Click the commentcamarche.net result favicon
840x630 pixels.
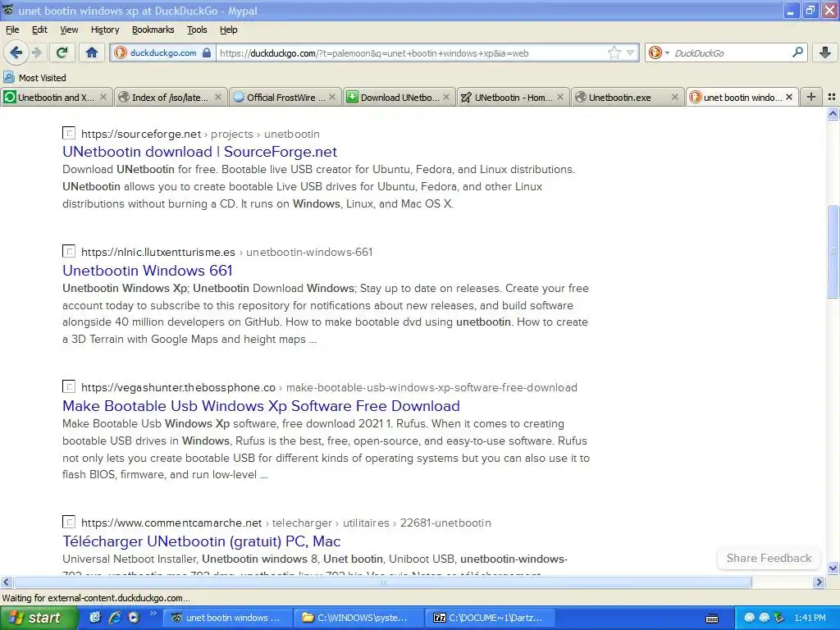[69, 521]
